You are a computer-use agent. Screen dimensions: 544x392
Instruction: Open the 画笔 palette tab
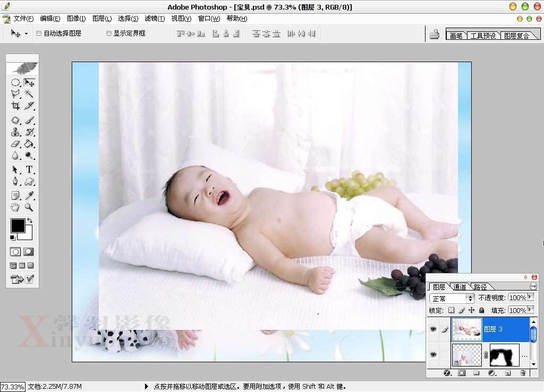pyautogui.click(x=456, y=36)
